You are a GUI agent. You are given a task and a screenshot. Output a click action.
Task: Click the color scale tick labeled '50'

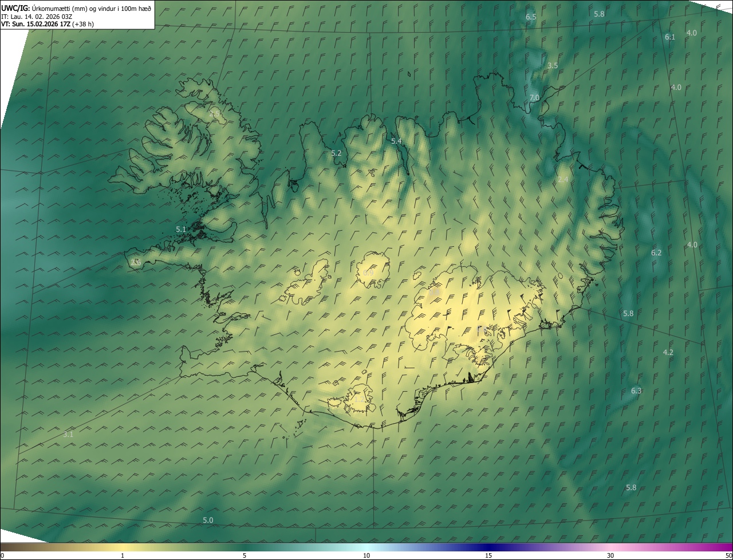pyautogui.click(x=728, y=555)
